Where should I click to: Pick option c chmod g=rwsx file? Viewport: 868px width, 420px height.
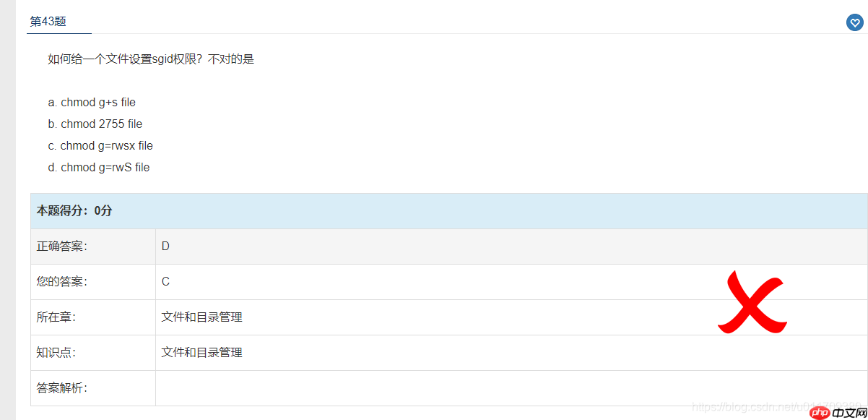(x=100, y=145)
